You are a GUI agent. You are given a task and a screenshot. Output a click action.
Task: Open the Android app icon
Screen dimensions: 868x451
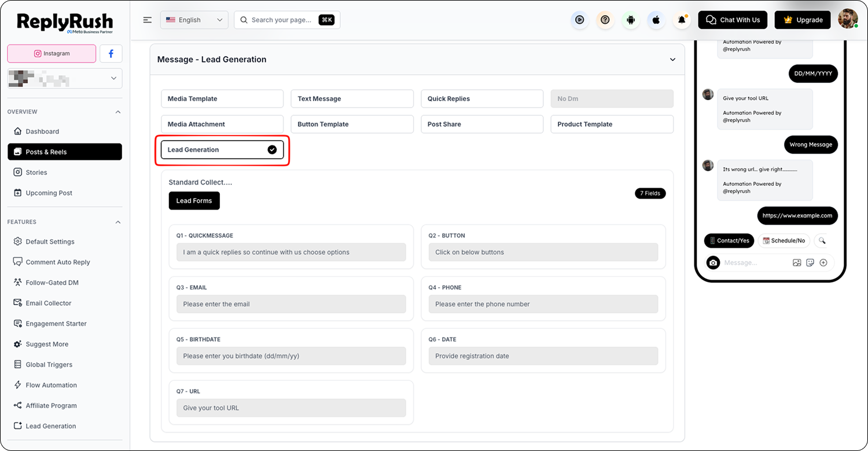tap(631, 20)
